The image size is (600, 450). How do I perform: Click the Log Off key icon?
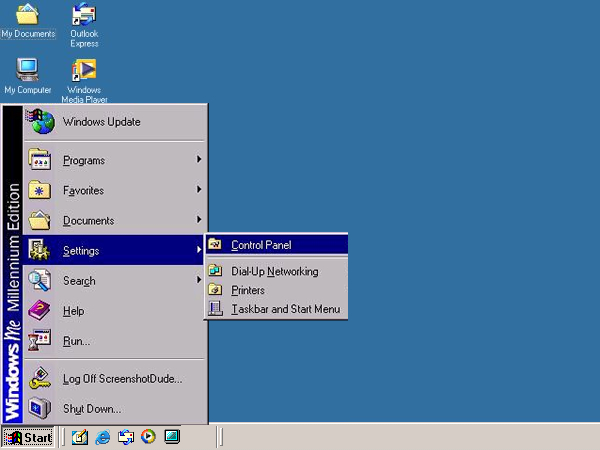39,378
